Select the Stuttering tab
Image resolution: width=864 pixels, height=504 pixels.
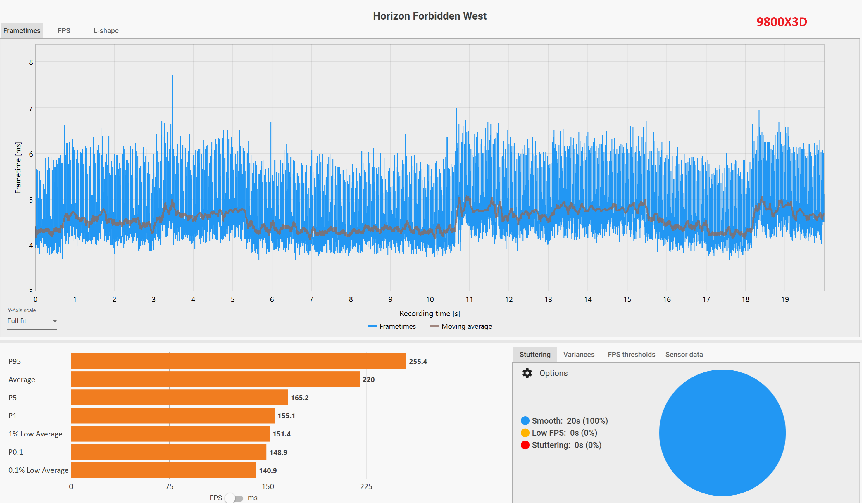click(535, 355)
